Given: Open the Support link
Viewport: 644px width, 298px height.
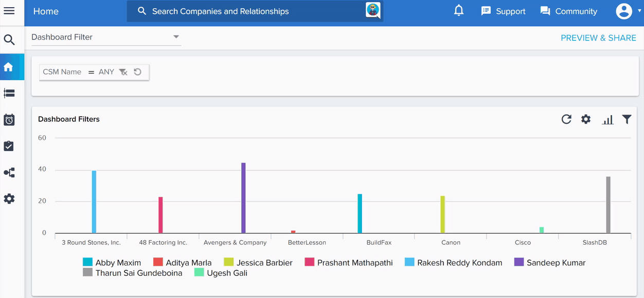Looking at the screenshot, I should click(511, 11).
